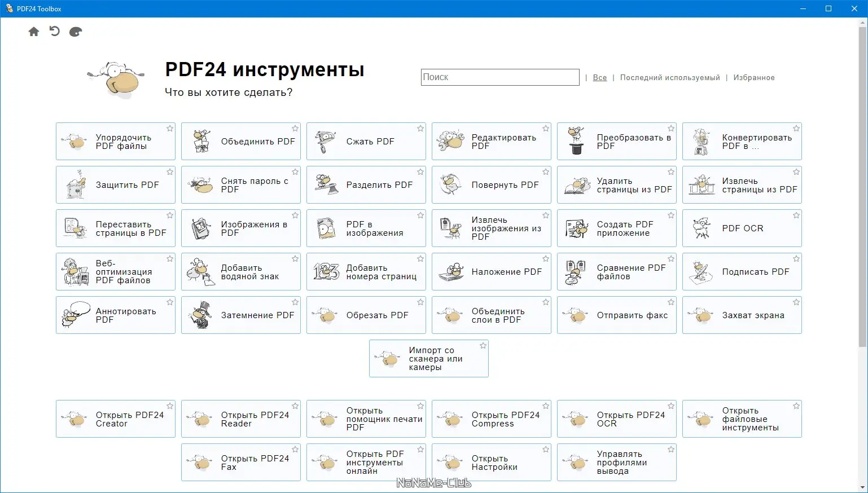Viewport: 868px width, 493px height.
Task: Open Преобразовать в PDF tool icon
Action: point(576,141)
